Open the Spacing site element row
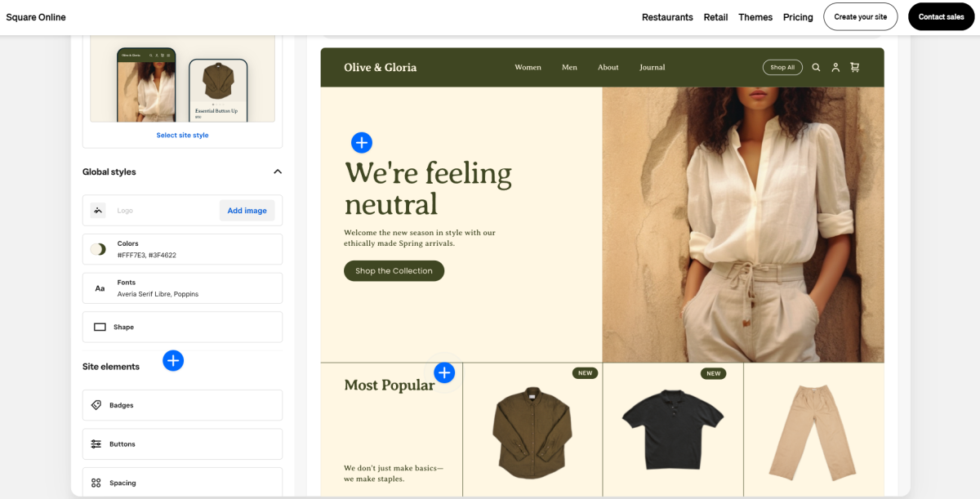This screenshot has width=980, height=499. pyautogui.click(x=182, y=483)
